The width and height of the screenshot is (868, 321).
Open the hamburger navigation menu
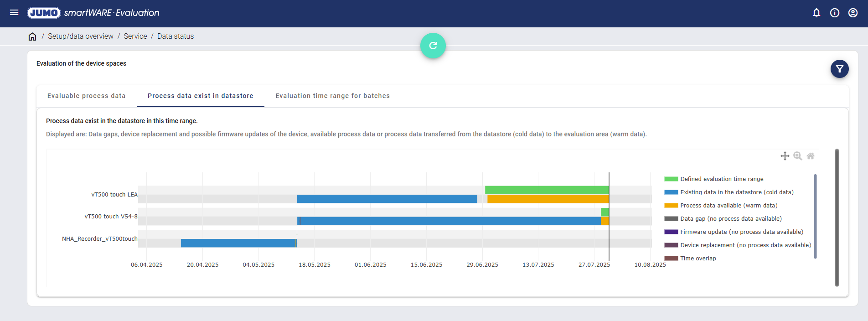click(14, 13)
